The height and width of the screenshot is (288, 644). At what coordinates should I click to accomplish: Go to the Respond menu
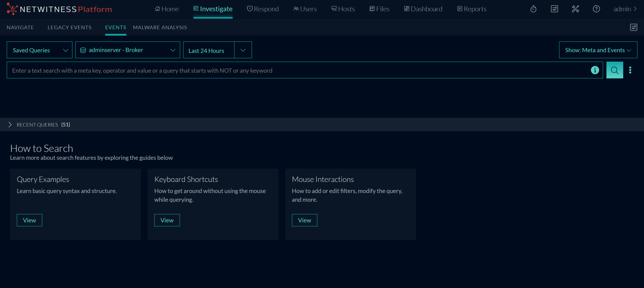click(263, 9)
